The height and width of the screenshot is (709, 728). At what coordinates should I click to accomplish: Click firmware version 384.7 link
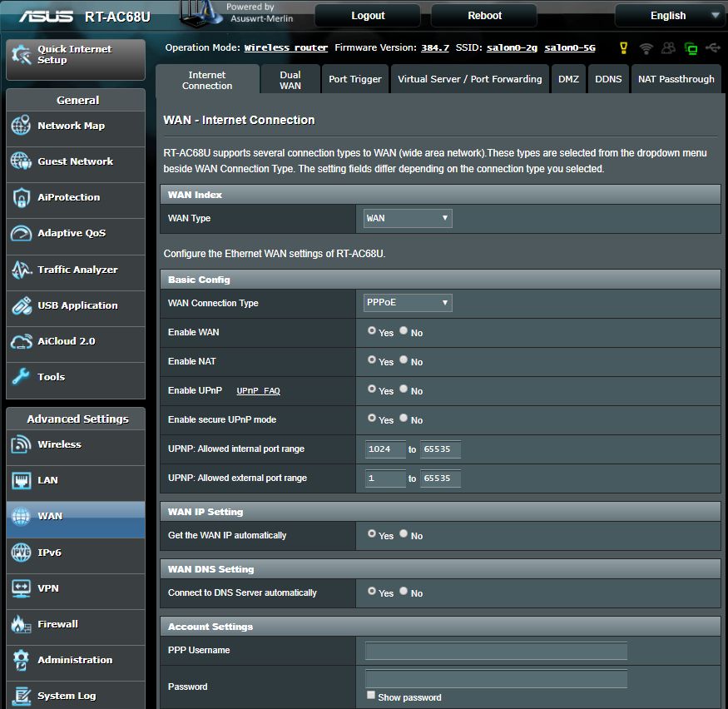point(435,47)
